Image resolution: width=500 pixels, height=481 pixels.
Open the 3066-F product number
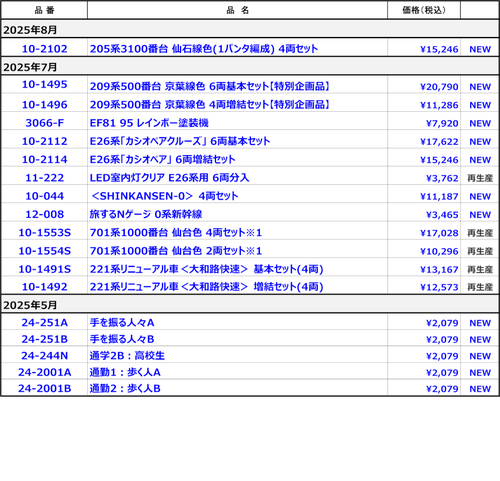(44, 123)
